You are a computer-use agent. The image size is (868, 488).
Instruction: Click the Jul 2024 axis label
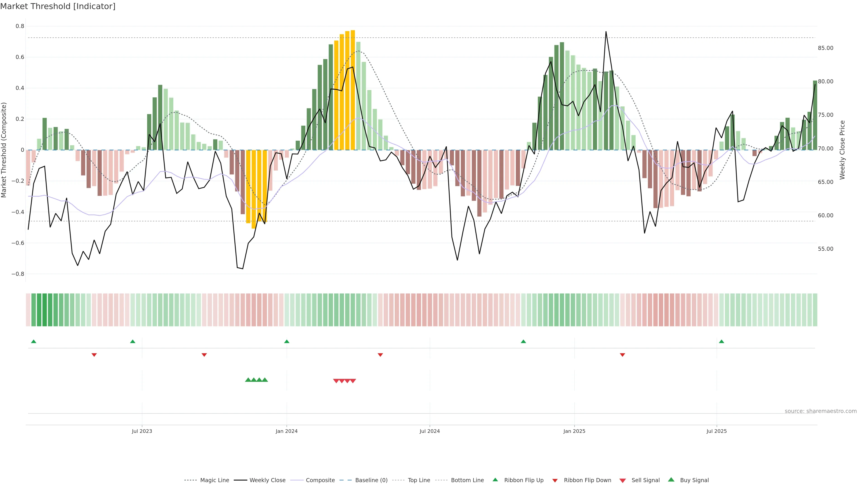tap(430, 431)
